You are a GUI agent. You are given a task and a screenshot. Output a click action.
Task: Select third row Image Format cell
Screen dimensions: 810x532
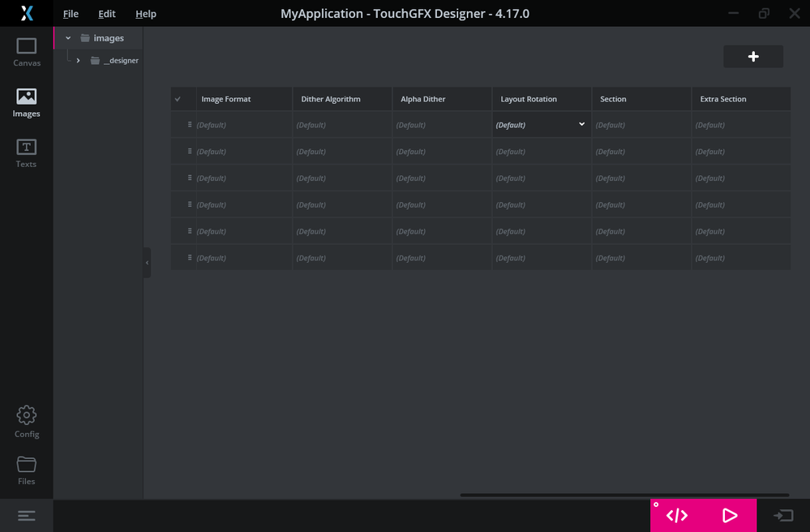pyautogui.click(x=244, y=178)
